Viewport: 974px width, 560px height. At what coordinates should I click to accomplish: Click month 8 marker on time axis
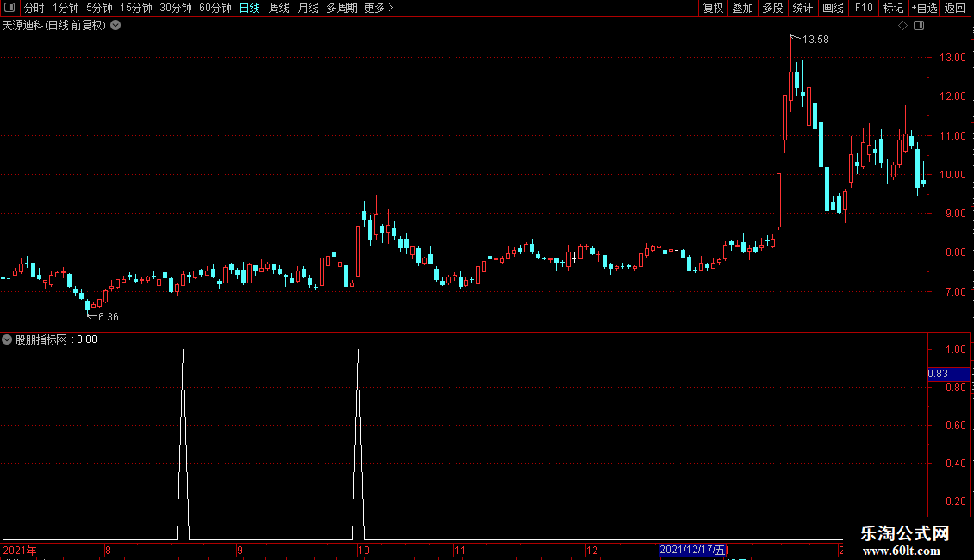coord(108,550)
